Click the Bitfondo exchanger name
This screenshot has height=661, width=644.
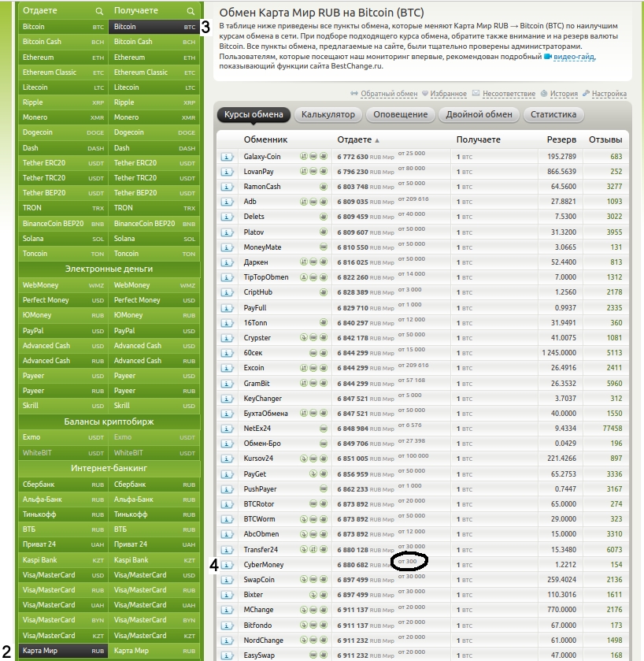click(257, 626)
